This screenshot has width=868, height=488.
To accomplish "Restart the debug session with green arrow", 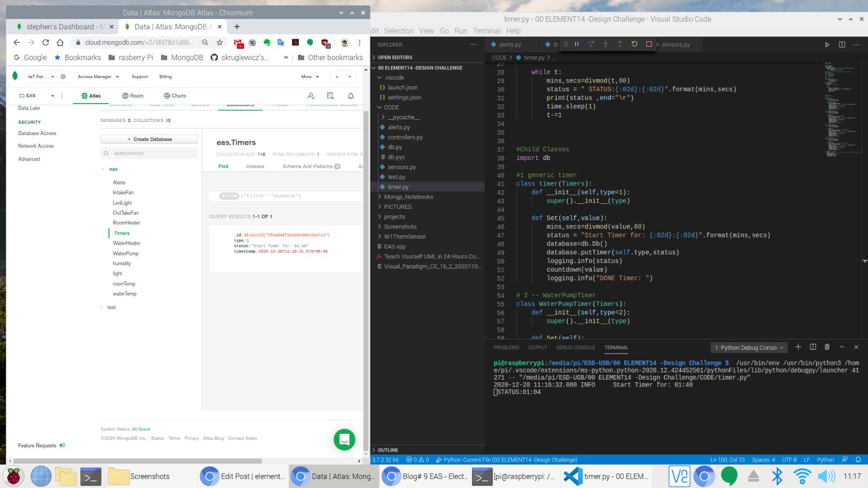I will tap(634, 44).
